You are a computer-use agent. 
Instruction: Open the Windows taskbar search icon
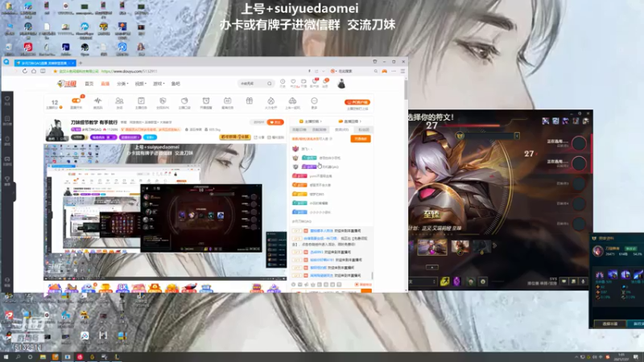tap(18, 357)
